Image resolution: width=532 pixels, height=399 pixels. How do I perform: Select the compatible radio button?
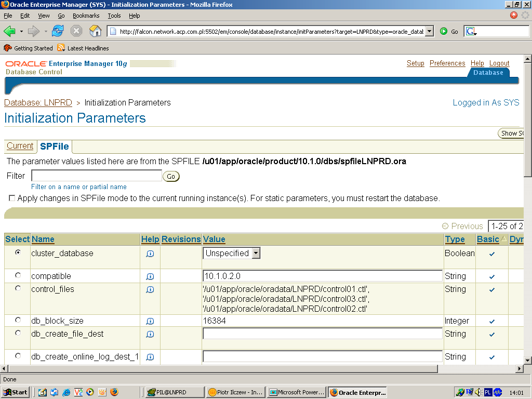(x=18, y=275)
